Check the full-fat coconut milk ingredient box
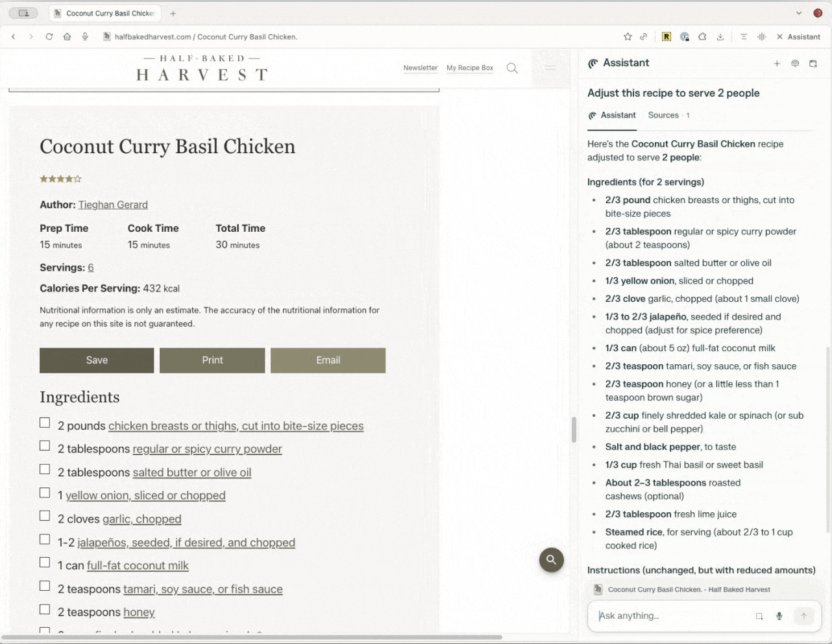The width and height of the screenshot is (832, 644). (45, 563)
